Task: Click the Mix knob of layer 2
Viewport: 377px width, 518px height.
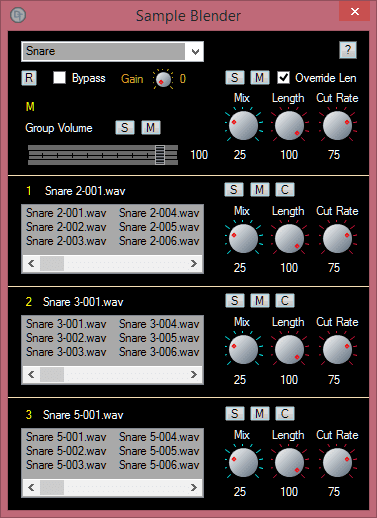Action: coord(243,349)
